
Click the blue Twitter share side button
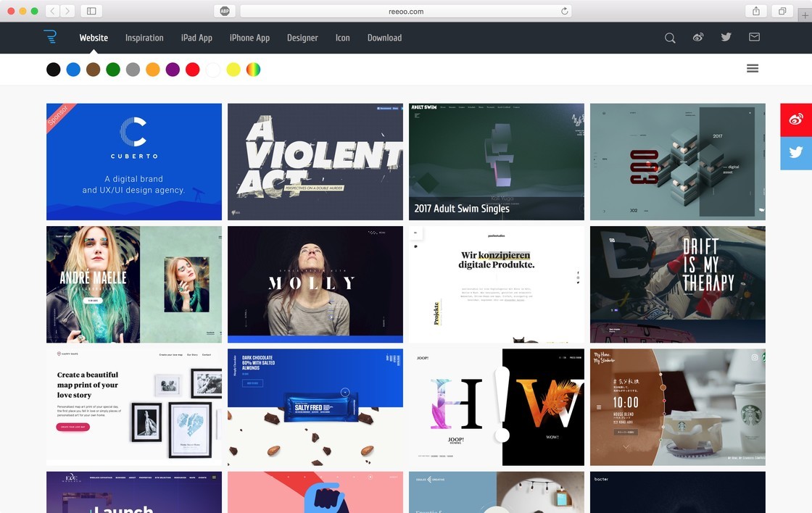795,153
